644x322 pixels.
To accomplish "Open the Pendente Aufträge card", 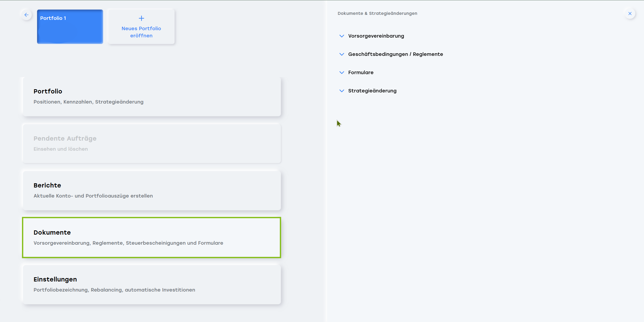I will coord(152,144).
